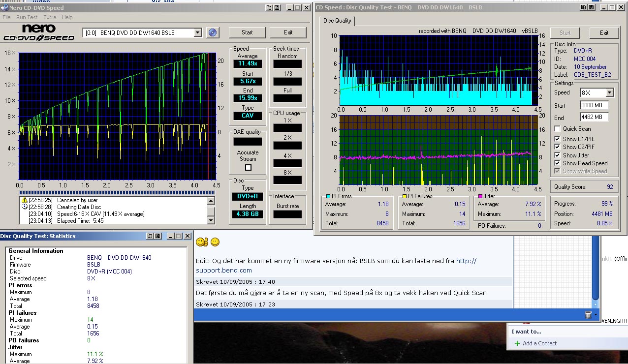Open the BENQ DVD DD DW1640 drive dropdown
Screen dimensions: 628x364
[x=197, y=33]
